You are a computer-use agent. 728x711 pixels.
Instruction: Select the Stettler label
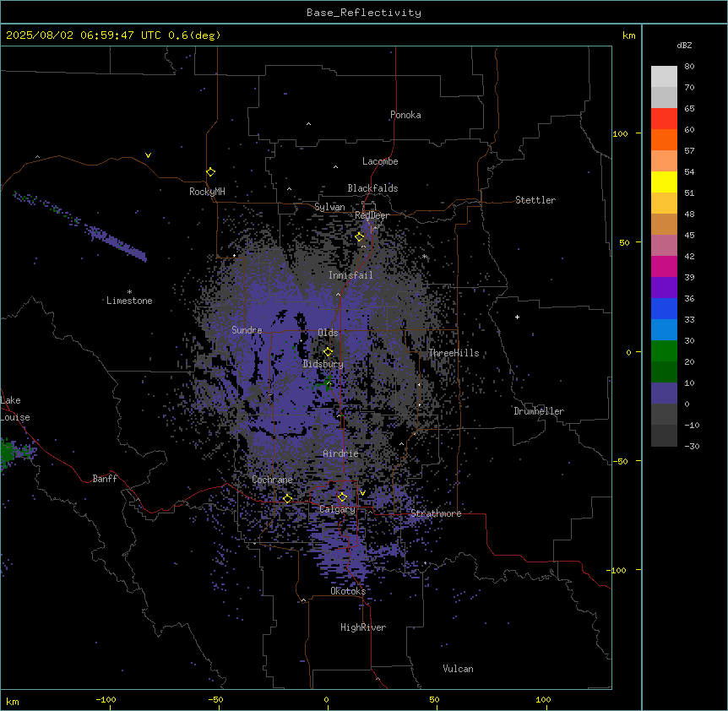[535, 200]
